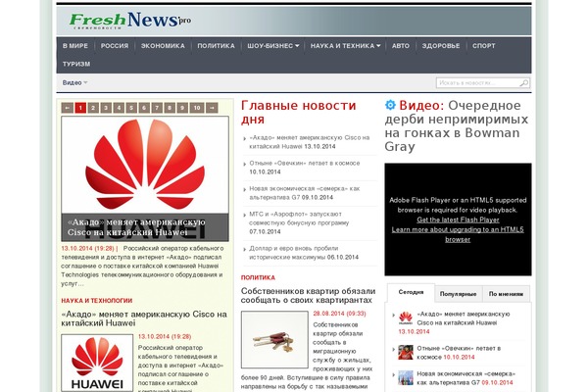Go to slide 2 in pagination
588x392 pixels.
coord(93,108)
